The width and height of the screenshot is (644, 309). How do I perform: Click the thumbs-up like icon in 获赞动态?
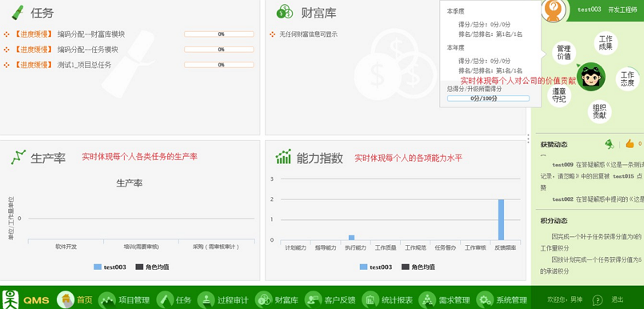pyautogui.click(x=630, y=144)
